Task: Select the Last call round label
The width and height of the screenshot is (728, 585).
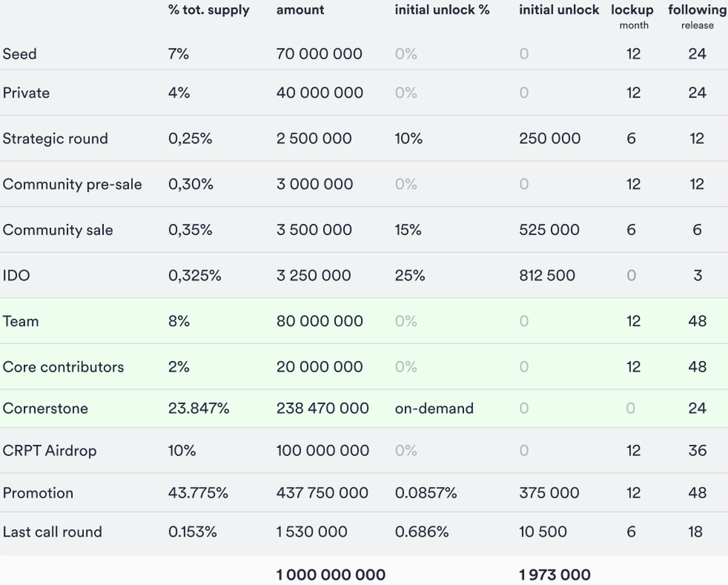Action: tap(52, 532)
